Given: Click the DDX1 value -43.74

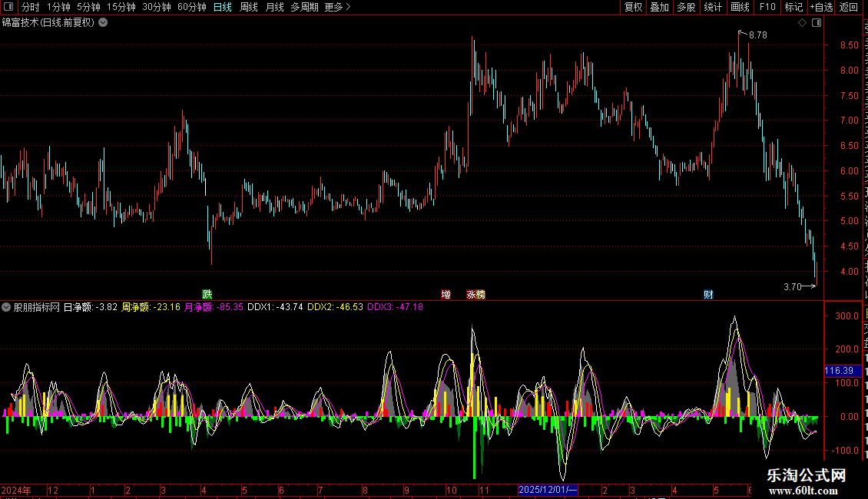Looking at the screenshot, I should coord(289,307).
